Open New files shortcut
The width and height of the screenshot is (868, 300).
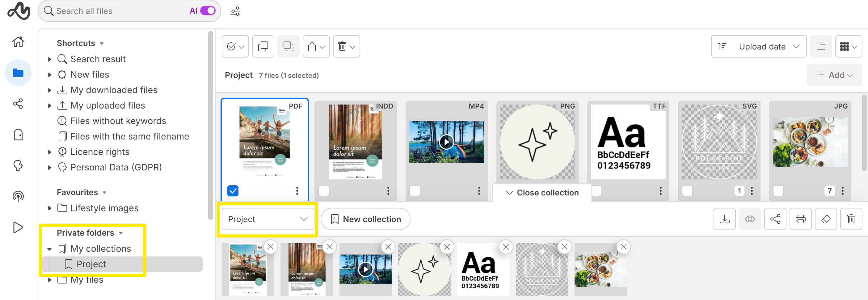tap(90, 75)
